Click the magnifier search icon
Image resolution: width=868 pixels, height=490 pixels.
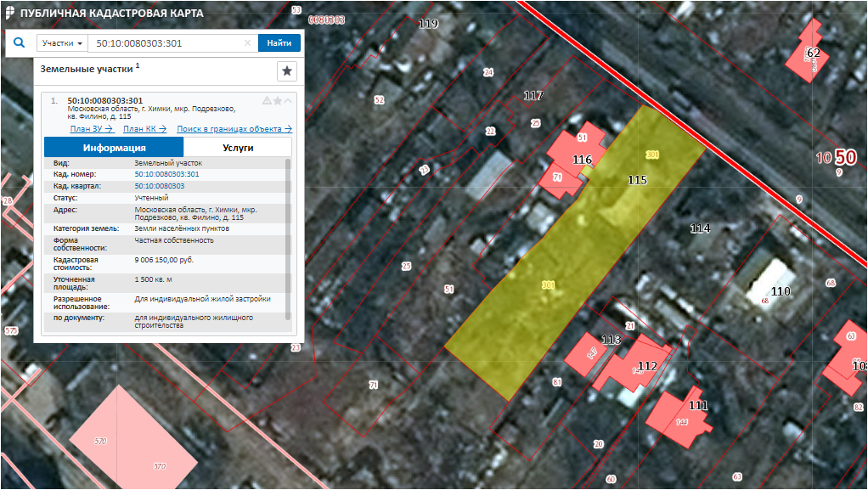[18, 42]
